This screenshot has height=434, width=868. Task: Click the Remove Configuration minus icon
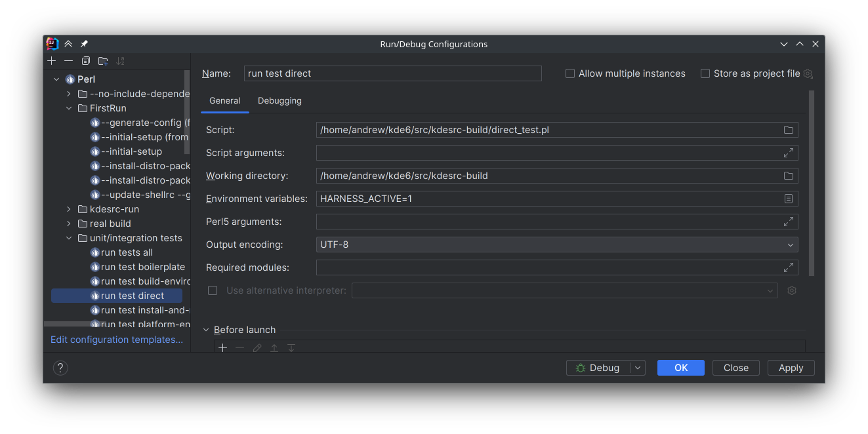68,61
